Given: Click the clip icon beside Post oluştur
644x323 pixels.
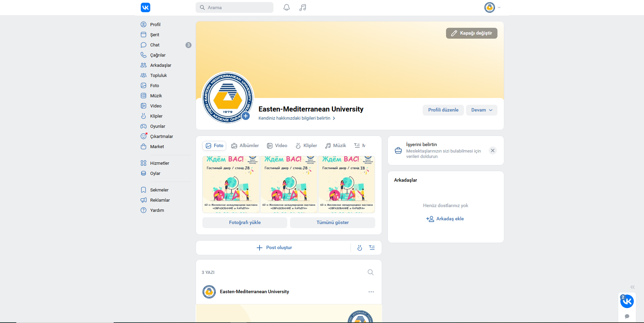Looking at the screenshot, I should click(360, 248).
